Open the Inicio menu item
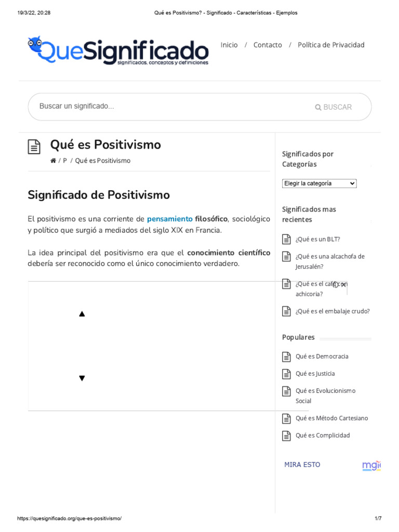Viewport: 399px width, 532px height. [x=229, y=45]
